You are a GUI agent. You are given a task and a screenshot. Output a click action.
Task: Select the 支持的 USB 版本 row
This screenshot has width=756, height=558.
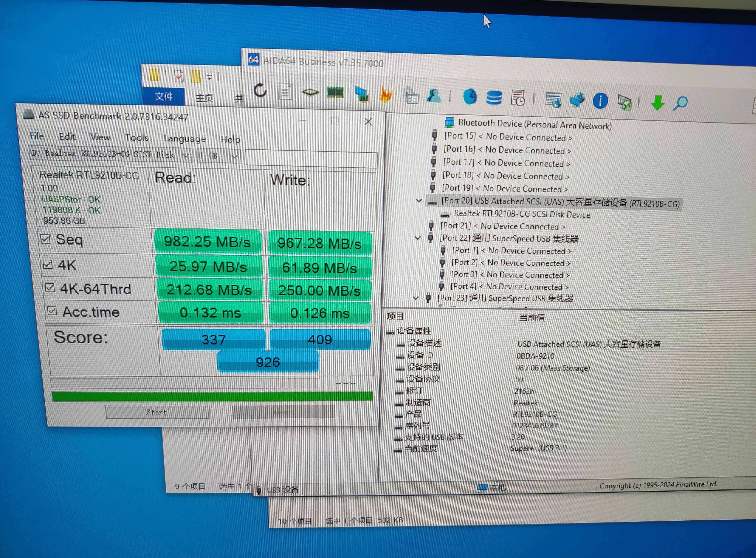459,437
